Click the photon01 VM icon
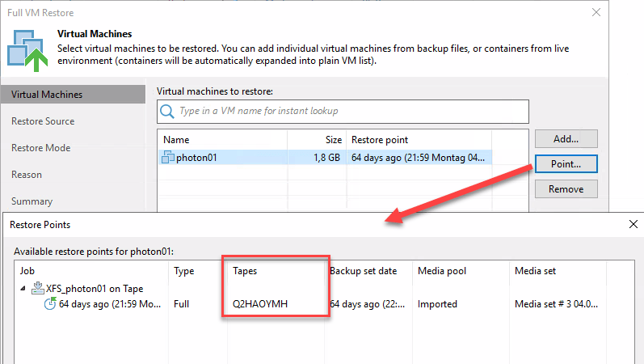This screenshot has height=364, width=644. (167, 157)
